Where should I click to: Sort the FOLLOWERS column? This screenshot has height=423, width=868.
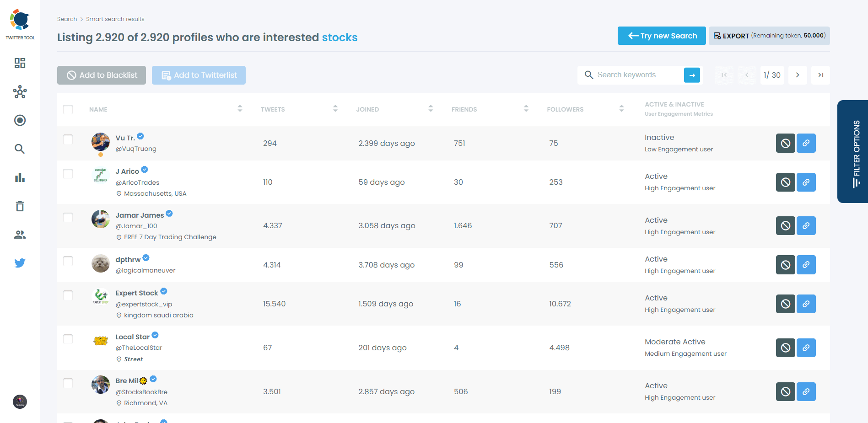tap(621, 109)
